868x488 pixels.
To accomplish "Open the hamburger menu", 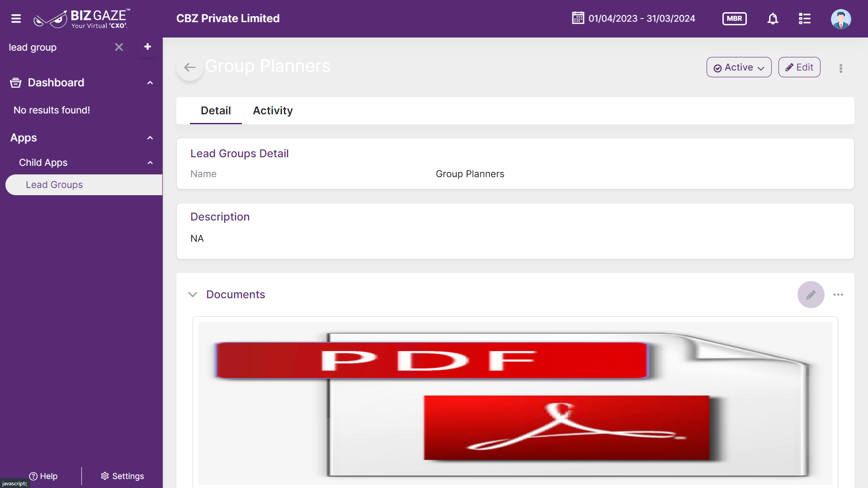I will (x=16, y=19).
